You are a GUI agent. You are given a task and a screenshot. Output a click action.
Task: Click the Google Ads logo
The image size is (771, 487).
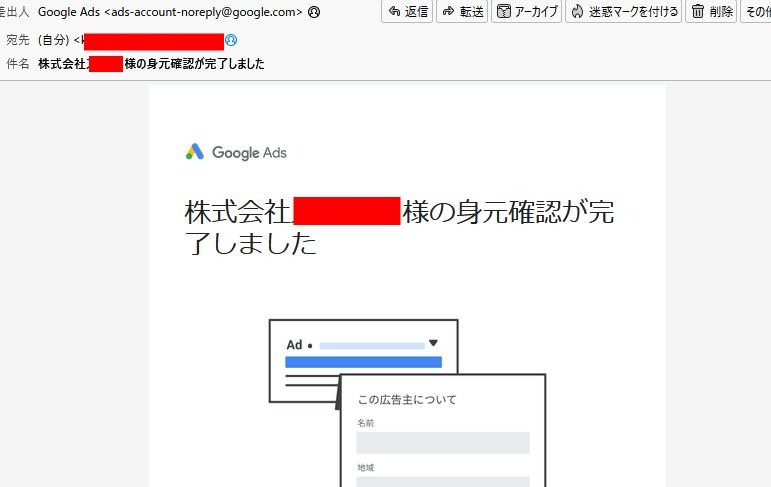[x=236, y=152]
